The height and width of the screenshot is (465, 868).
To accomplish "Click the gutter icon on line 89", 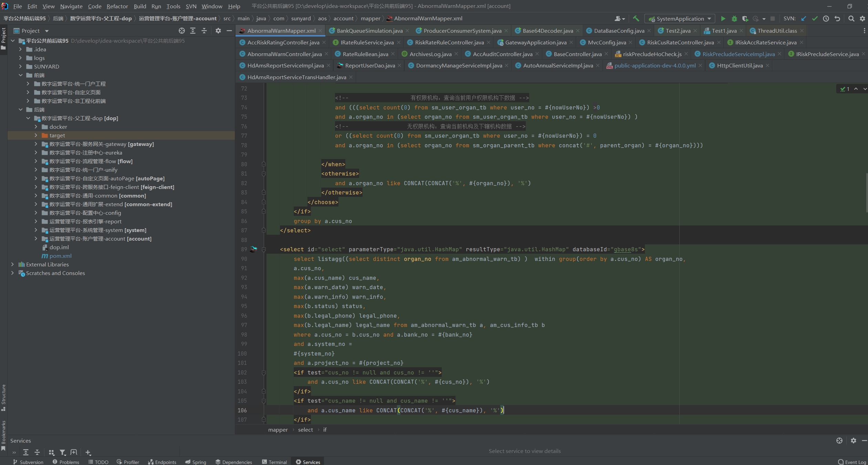I will 254,249.
